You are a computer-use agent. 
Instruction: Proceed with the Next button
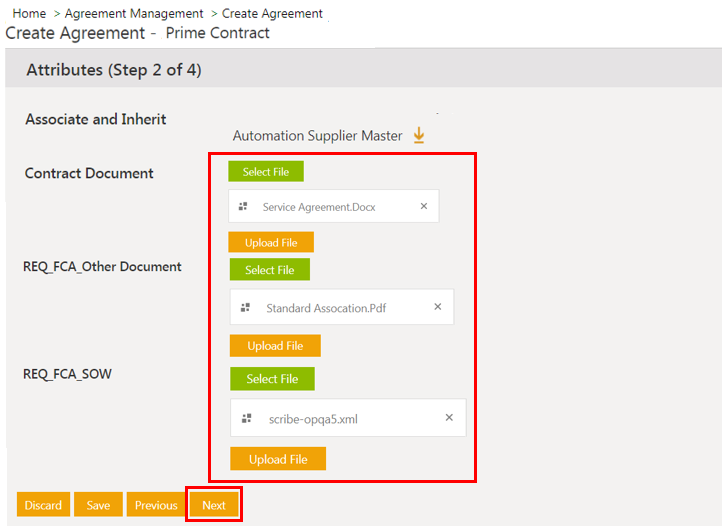click(x=214, y=505)
